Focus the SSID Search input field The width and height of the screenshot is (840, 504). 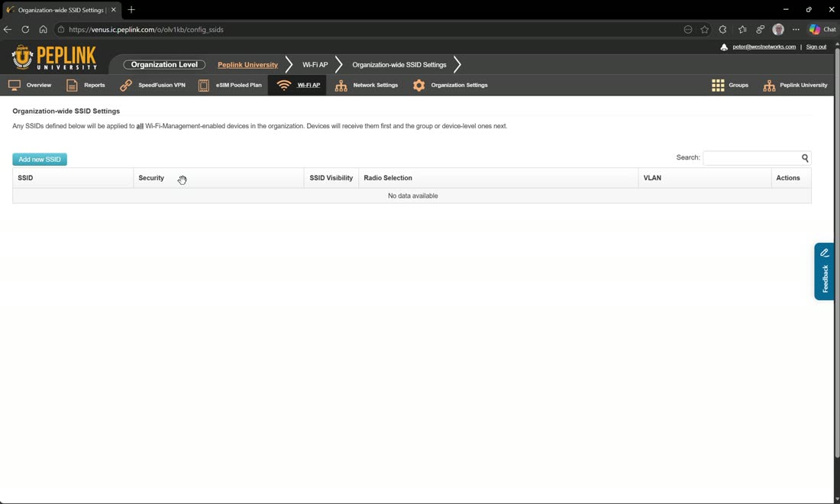click(x=751, y=158)
